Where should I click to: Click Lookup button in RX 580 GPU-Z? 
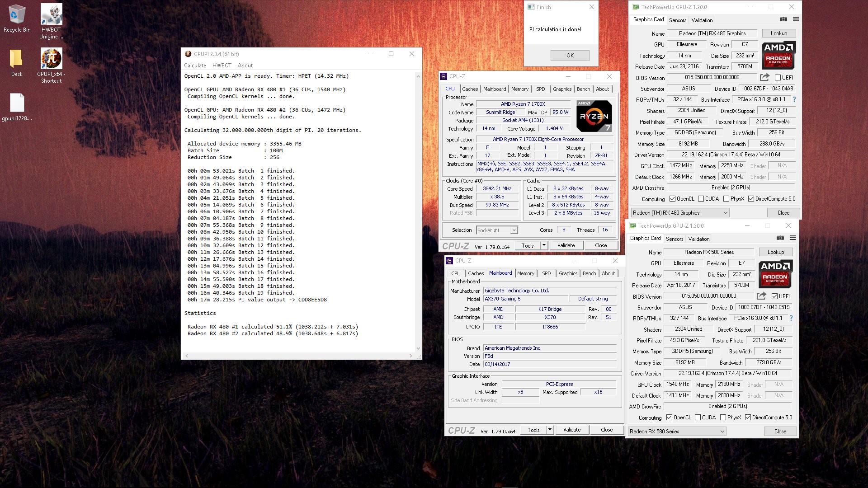(x=775, y=252)
